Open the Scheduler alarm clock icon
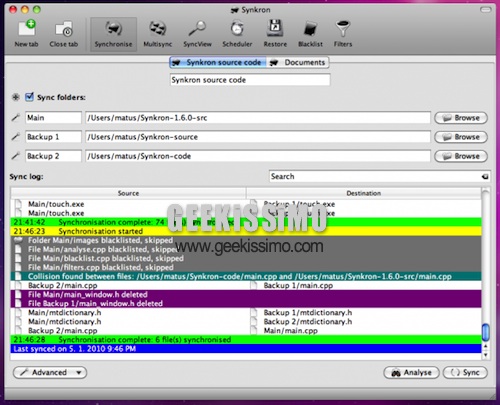This screenshot has height=405, width=500. coord(237,33)
